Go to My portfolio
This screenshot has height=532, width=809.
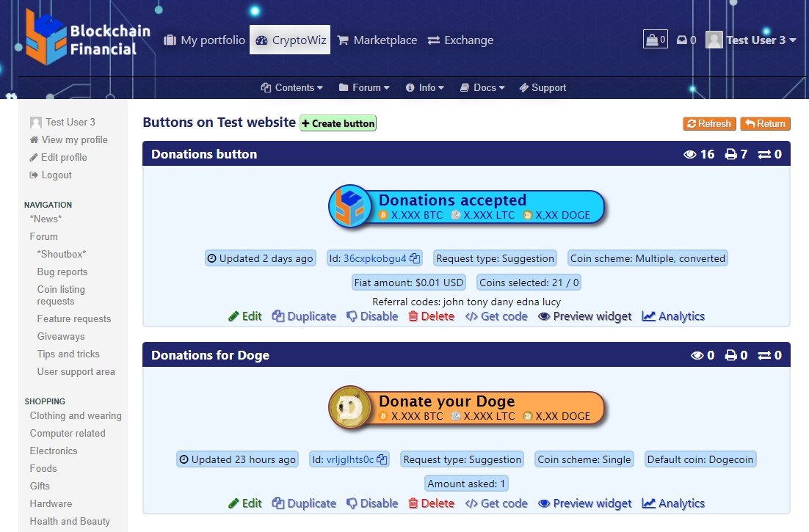[204, 40]
